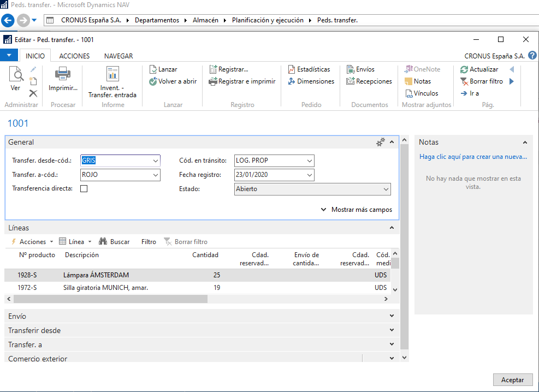
Task: Collapse the Notas panel
Action: pos(525,142)
